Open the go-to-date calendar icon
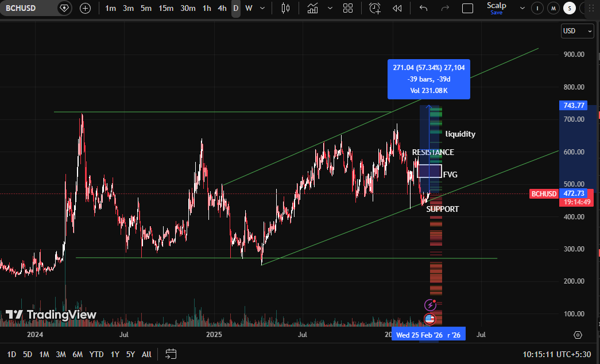Screen dimensions: 600x364 point(171,355)
